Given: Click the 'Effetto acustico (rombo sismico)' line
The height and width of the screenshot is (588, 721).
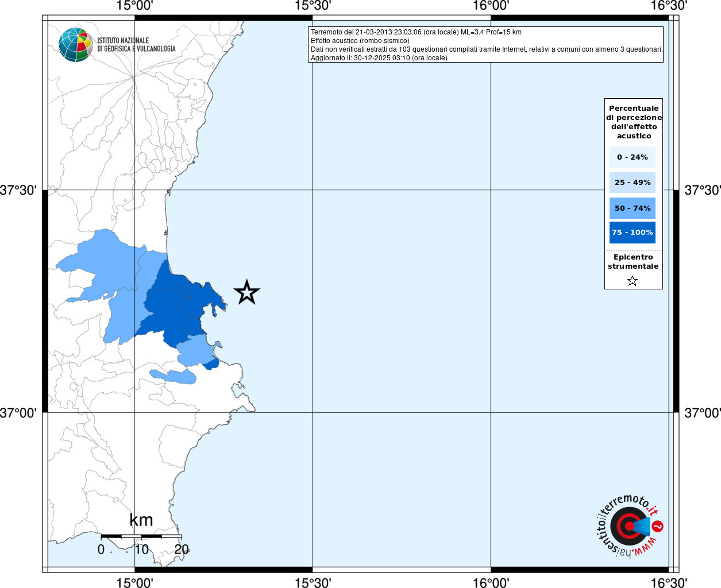Looking at the screenshot, I should pos(360,41).
